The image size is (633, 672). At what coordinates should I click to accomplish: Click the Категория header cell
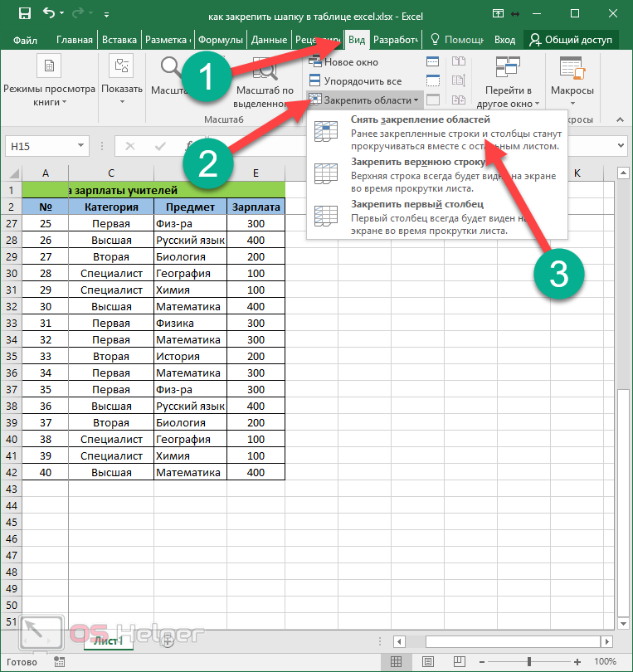click(x=111, y=207)
